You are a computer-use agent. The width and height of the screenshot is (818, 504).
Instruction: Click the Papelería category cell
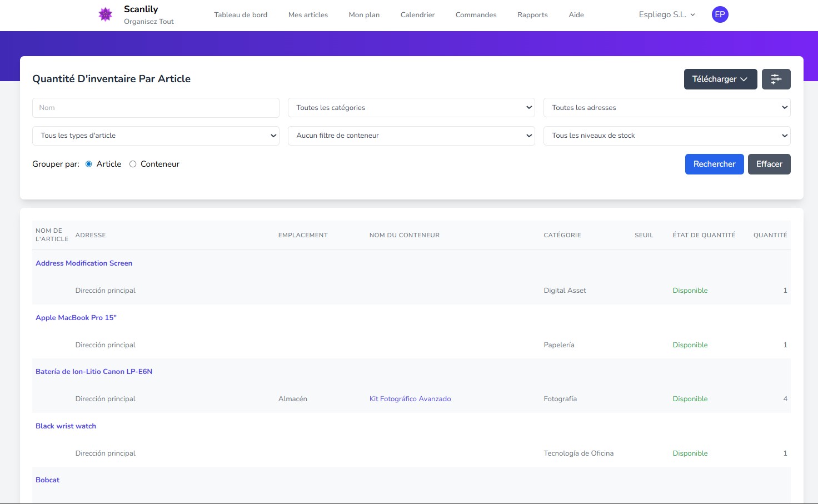click(559, 345)
